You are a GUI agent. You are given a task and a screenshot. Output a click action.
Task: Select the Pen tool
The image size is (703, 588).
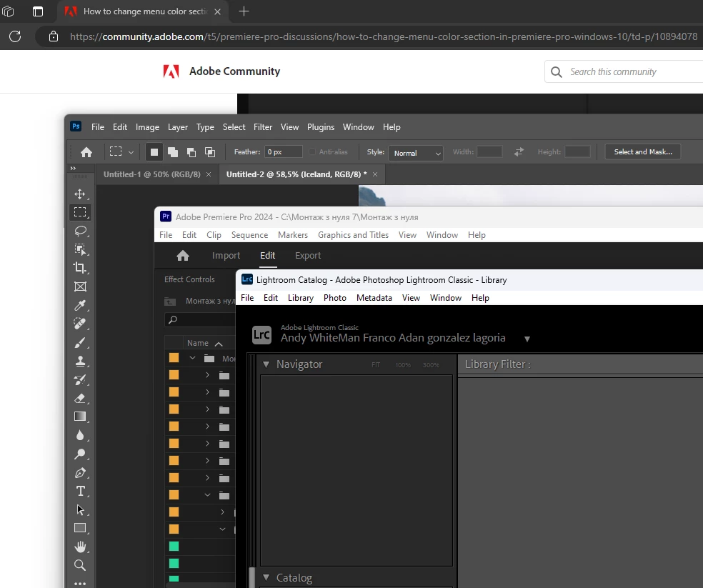(x=80, y=473)
